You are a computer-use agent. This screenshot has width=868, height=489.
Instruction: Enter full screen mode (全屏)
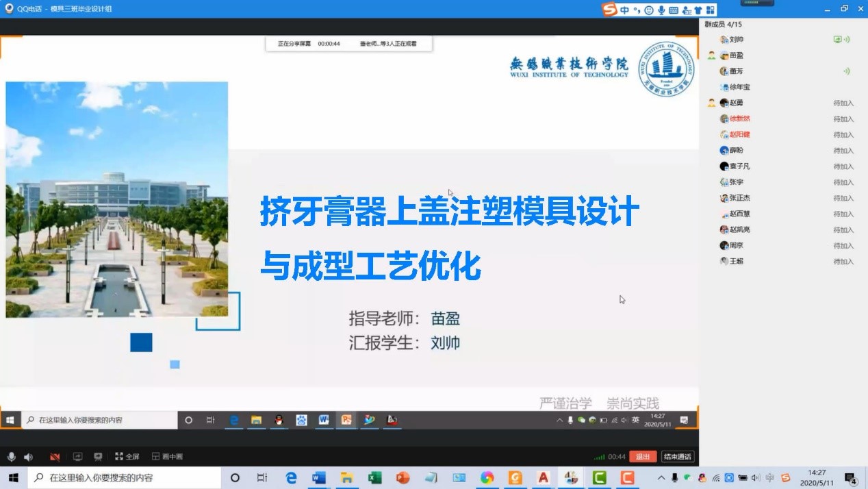point(127,457)
